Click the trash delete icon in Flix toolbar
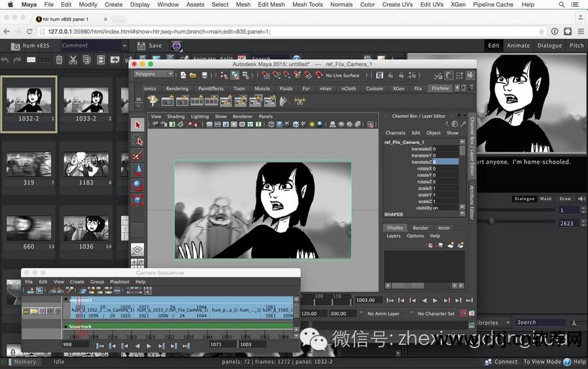 (x=59, y=60)
